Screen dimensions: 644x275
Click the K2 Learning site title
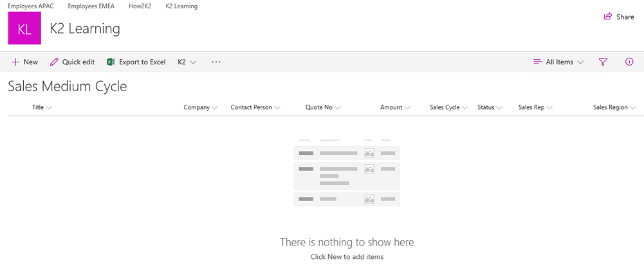pyautogui.click(x=85, y=28)
